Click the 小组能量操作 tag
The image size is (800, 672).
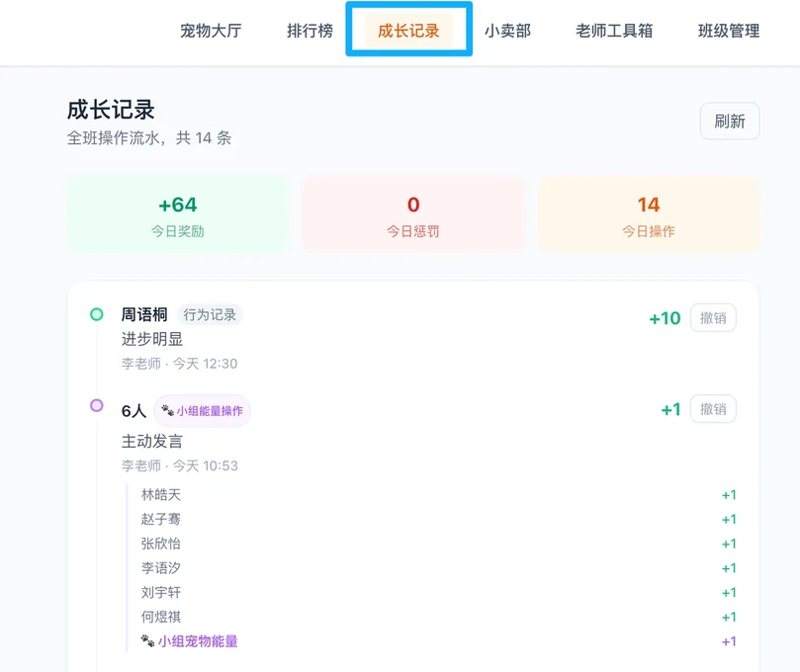[202, 411]
